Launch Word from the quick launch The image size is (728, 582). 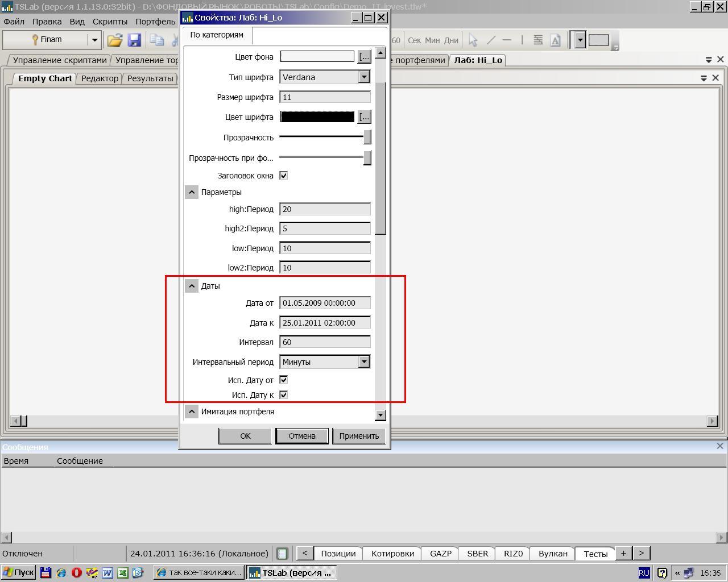coord(107,572)
